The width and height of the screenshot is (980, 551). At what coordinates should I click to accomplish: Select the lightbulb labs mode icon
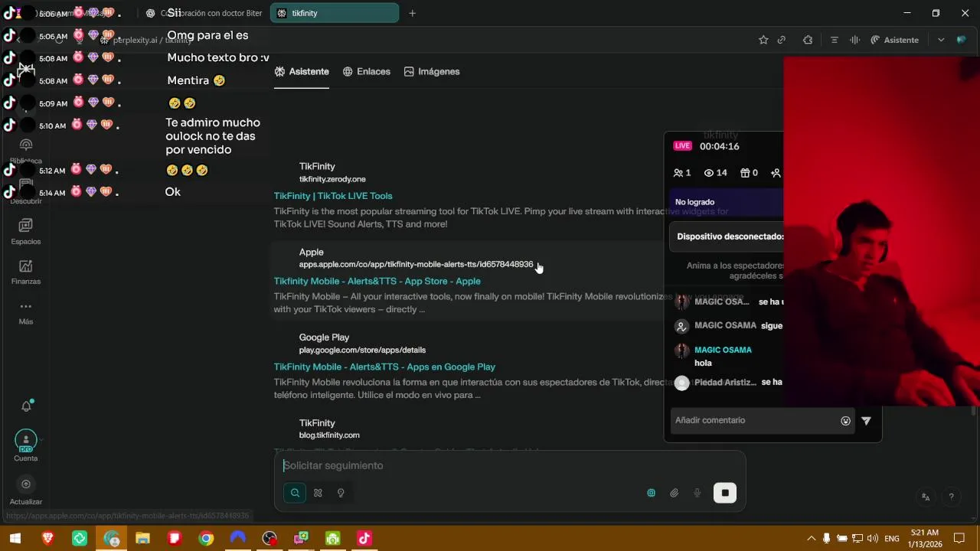pyautogui.click(x=341, y=493)
